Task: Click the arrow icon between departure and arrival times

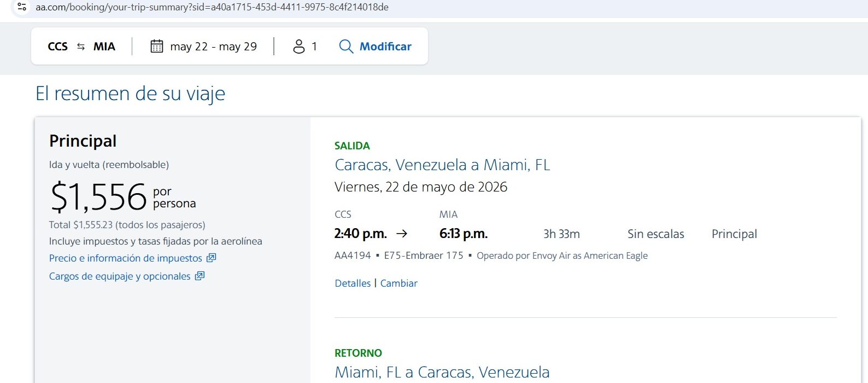Action: [x=403, y=234]
